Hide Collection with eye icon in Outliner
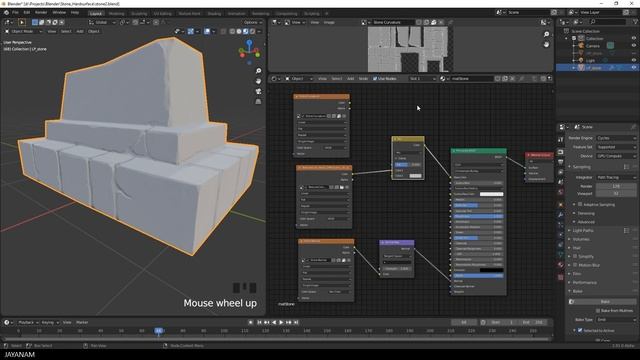 634,38
